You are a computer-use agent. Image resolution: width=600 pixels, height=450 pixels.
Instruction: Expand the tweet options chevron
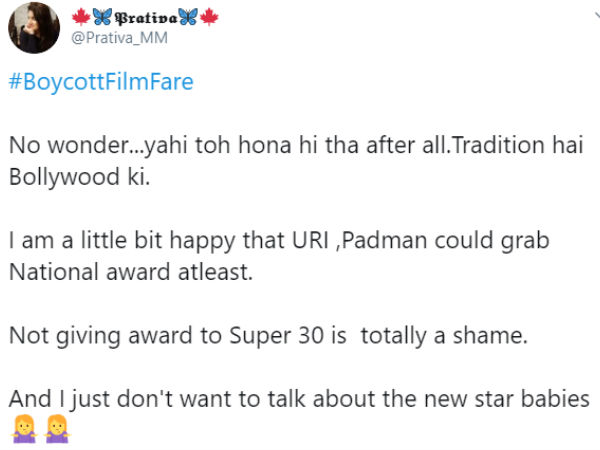[597, 15]
